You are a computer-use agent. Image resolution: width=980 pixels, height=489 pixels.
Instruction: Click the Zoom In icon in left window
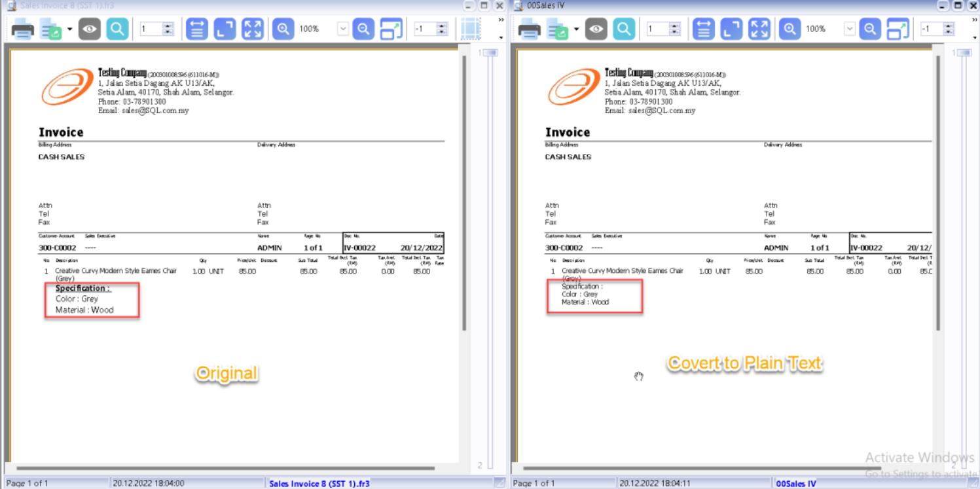tap(283, 29)
